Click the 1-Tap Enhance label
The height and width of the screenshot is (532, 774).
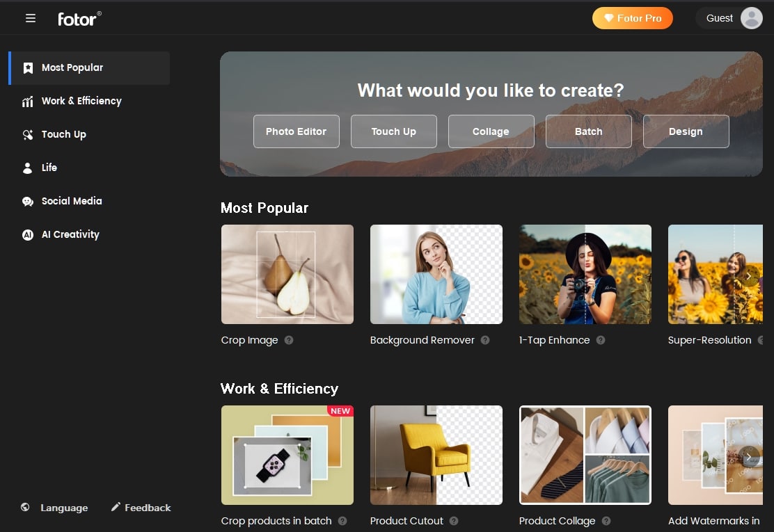554,340
